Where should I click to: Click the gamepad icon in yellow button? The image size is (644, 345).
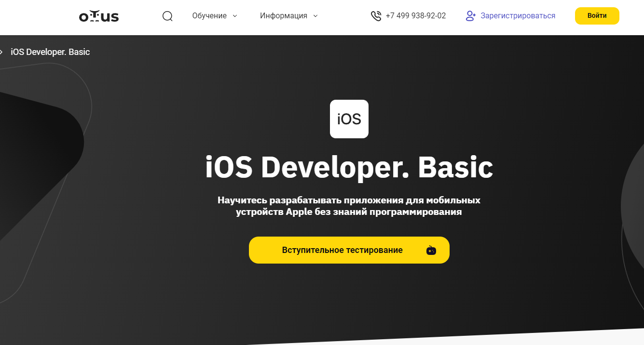click(431, 250)
